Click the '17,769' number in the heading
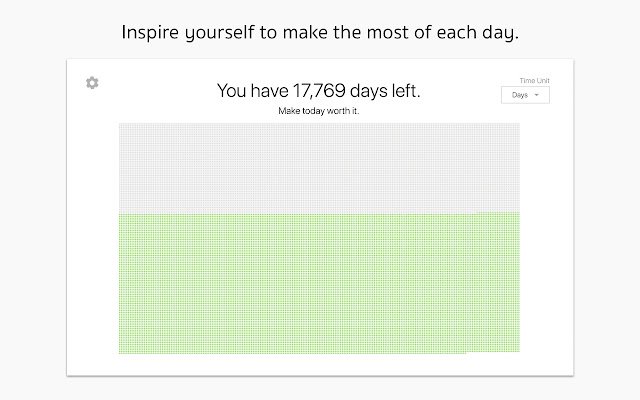The width and height of the screenshot is (640, 400). pyautogui.click(x=319, y=91)
